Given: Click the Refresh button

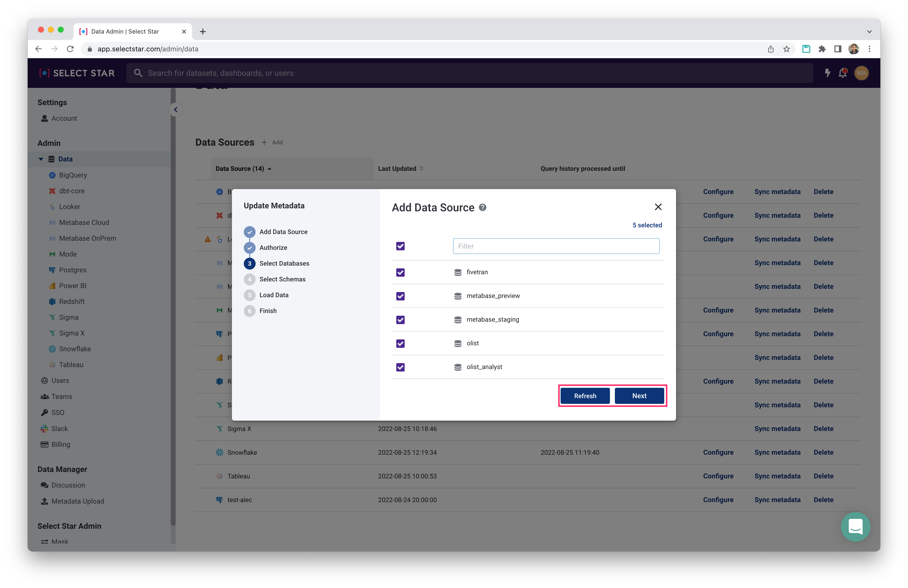Looking at the screenshot, I should pyautogui.click(x=585, y=396).
